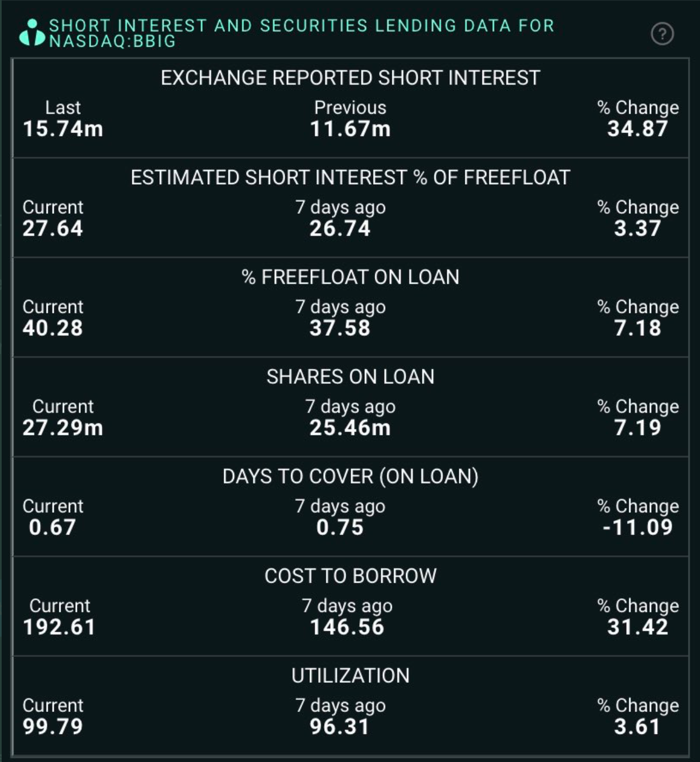Click the help question mark icon

662,34
